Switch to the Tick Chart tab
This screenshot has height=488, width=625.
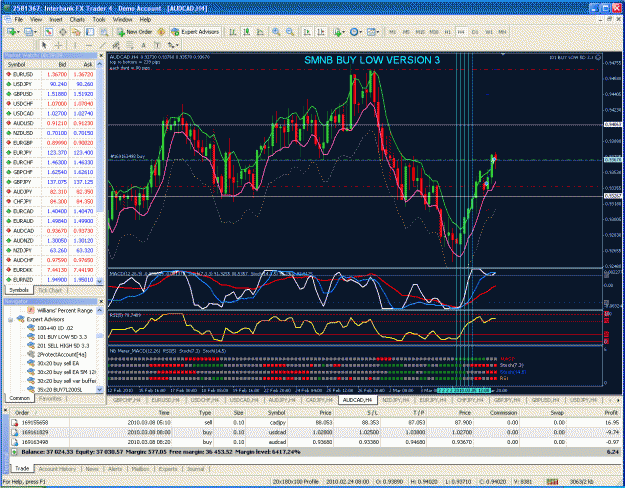pyautogui.click(x=50, y=290)
